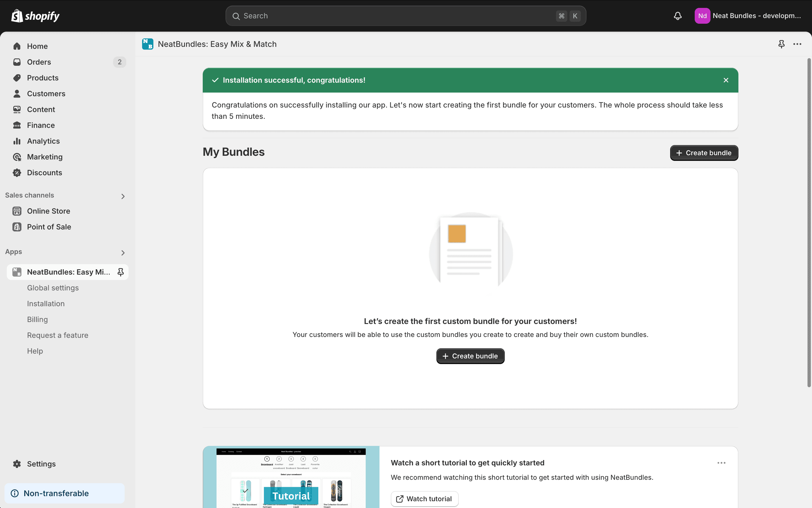Click the NeatBundles app logo in header
This screenshot has width=812, height=508.
[148, 44]
